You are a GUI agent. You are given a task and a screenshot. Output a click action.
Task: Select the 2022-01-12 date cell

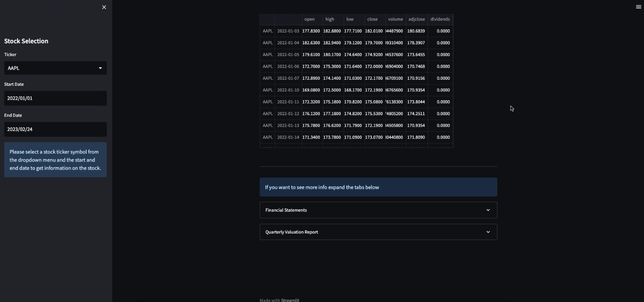(x=288, y=114)
